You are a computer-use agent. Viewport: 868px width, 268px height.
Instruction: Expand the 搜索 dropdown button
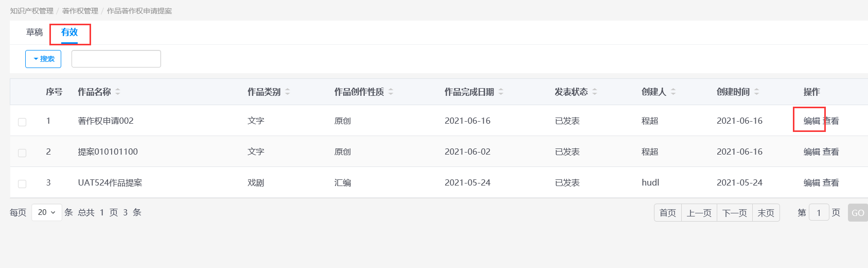(x=43, y=59)
